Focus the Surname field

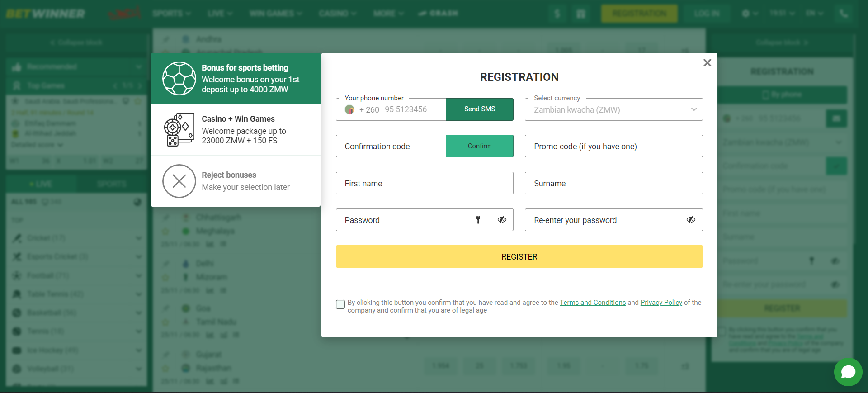pos(613,183)
